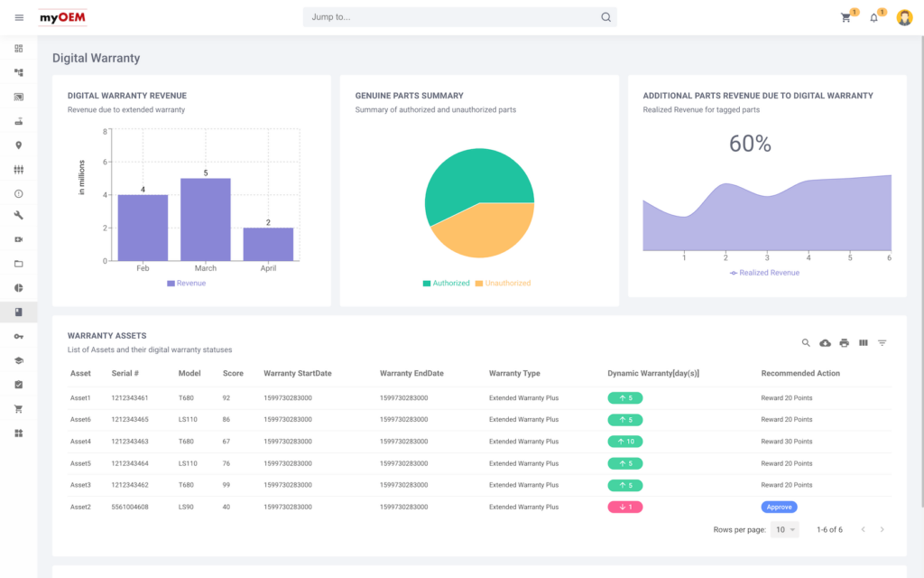The width and height of the screenshot is (924, 578).
Task: Approve the recommended action for Asset2
Action: pos(779,507)
